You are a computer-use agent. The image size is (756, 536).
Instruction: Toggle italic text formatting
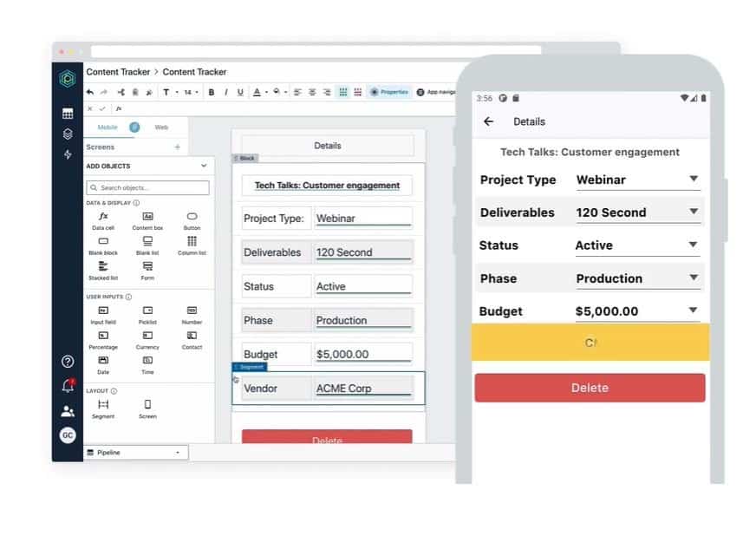[225, 92]
